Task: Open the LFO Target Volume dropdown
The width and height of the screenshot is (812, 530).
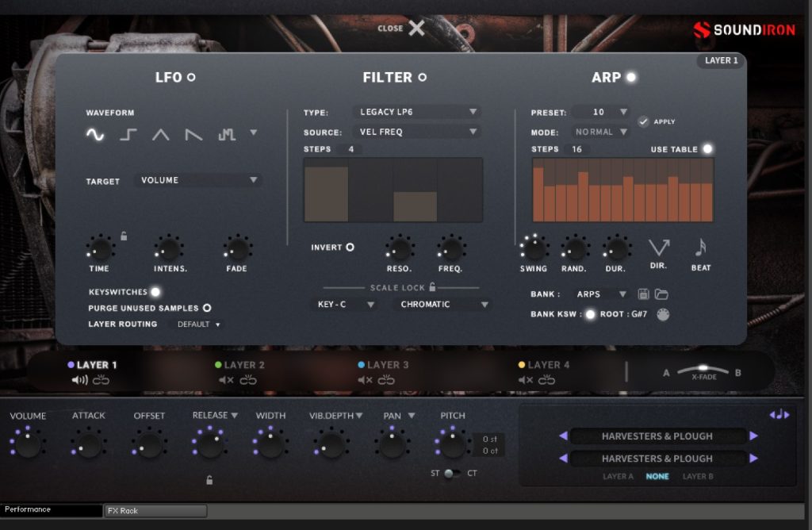Action: pyautogui.click(x=198, y=181)
